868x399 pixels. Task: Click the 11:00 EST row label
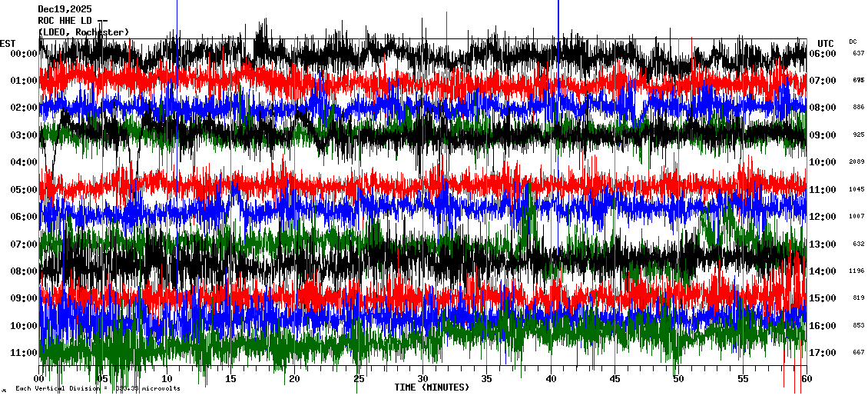pos(23,353)
